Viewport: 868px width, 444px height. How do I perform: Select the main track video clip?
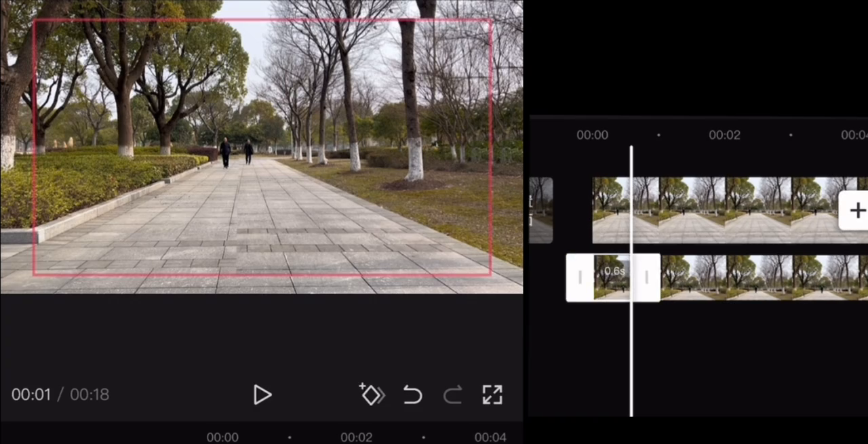click(730, 210)
